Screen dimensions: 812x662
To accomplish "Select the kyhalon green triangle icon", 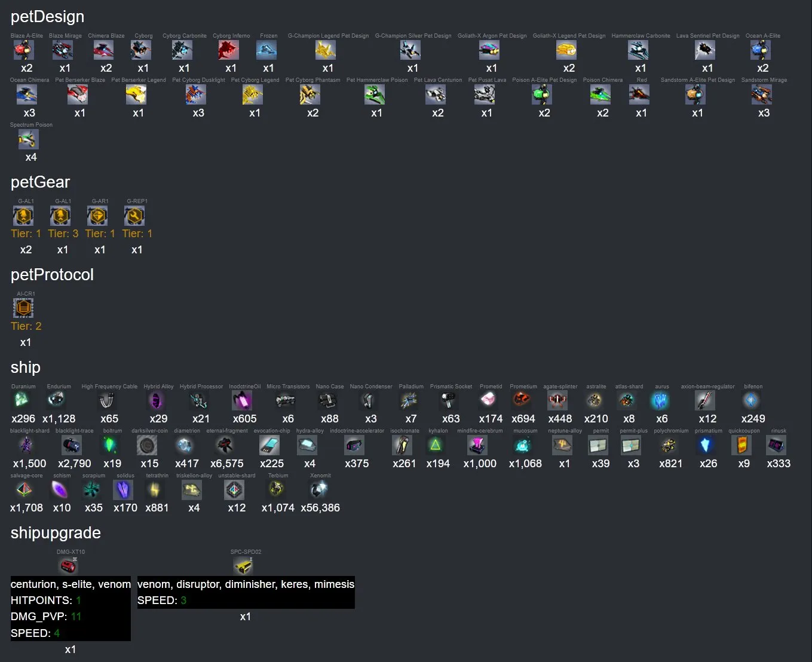I will point(436,445).
